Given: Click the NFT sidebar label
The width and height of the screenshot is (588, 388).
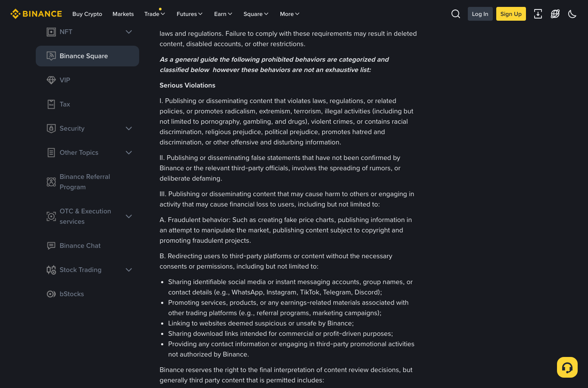Looking at the screenshot, I should coord(66,32).
